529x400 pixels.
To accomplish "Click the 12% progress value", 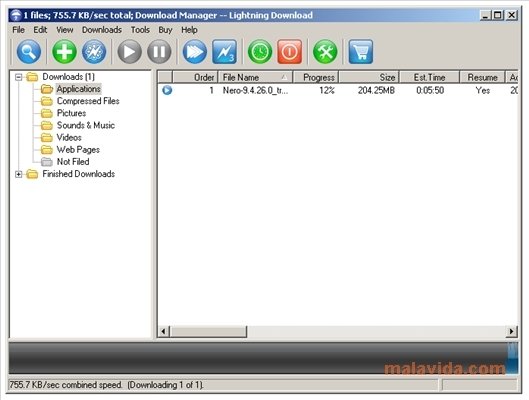I will [x=327, y=90].
